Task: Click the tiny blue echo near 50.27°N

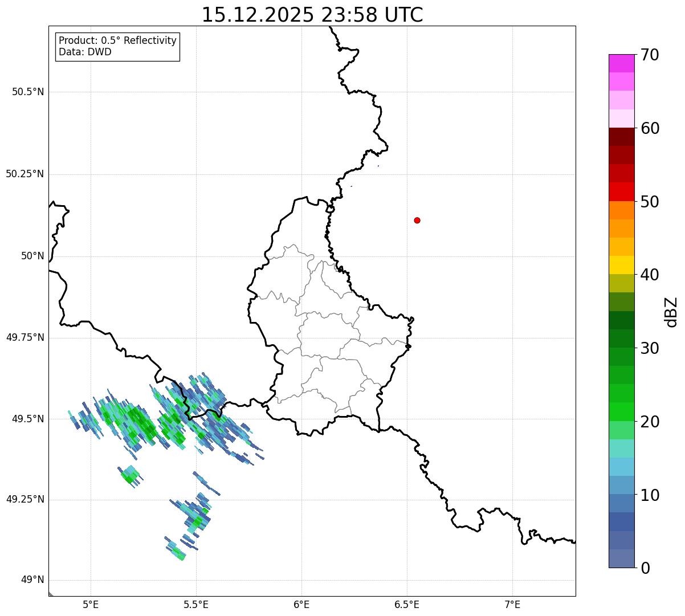Action: tap(378, 166)
